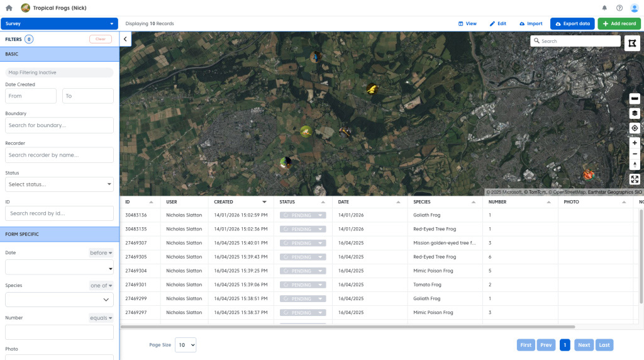Enter fullscreen map mode
The height and width of the screenshot is (360, 644).
click(635, 179)
